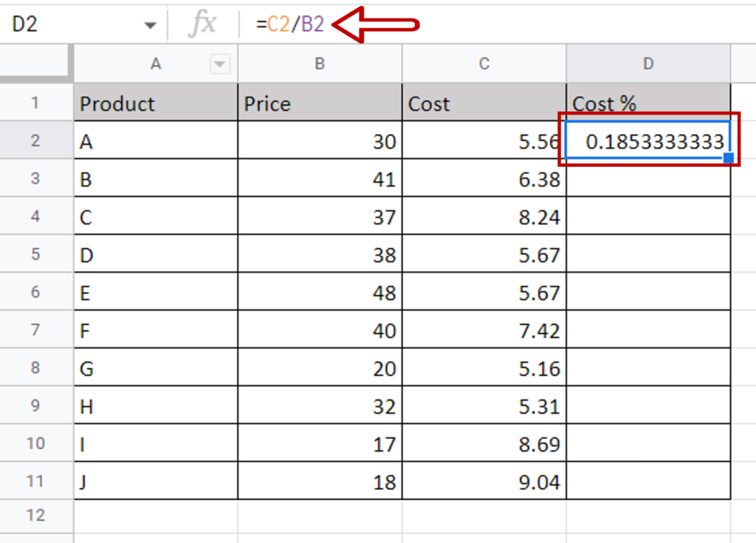Select cell showing 0.1853333333
Screen dimensions: 756x543
point(648,141)
